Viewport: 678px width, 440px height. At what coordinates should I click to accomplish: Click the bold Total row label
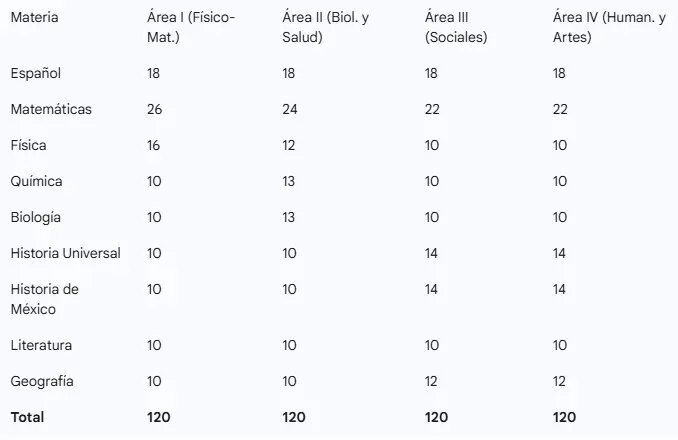(28, 417)
